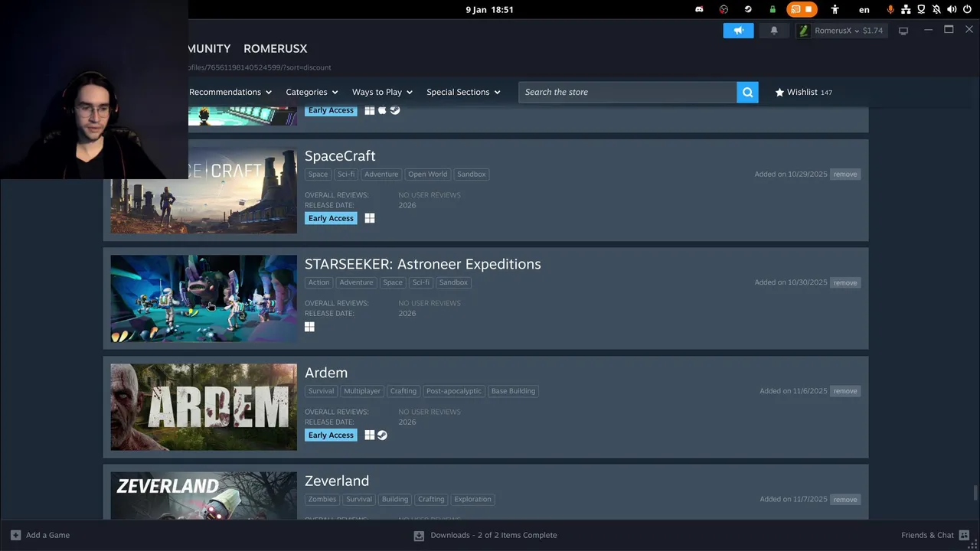Click the Action tag on STARSEEKER
This screenshot has height=551, width=980.
pos(318,282)
